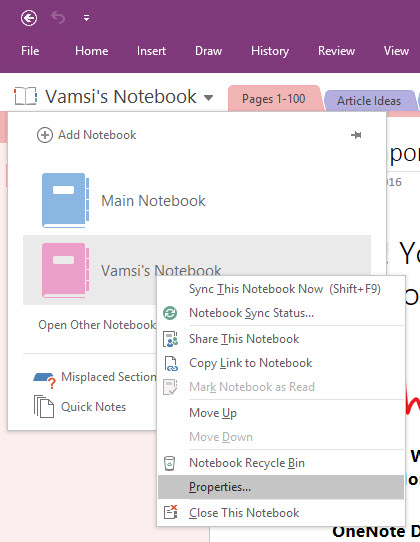Click the open notebook icon beside Vamsi's Notebook title
The image size is (420, 542).
25,96
